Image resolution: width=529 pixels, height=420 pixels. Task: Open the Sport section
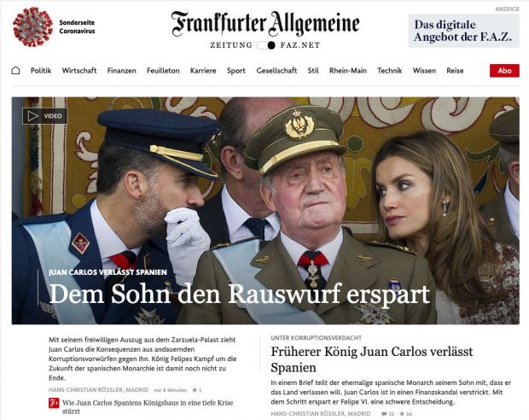click(x=235, y=71)
